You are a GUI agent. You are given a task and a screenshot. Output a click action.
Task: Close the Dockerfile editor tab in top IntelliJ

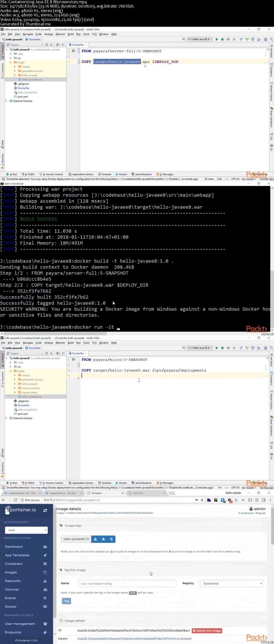click(86, 45)
